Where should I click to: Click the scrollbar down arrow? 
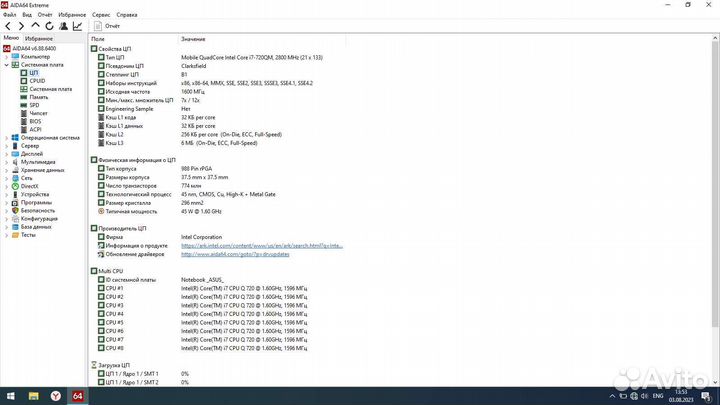click(x=715, y=382)
